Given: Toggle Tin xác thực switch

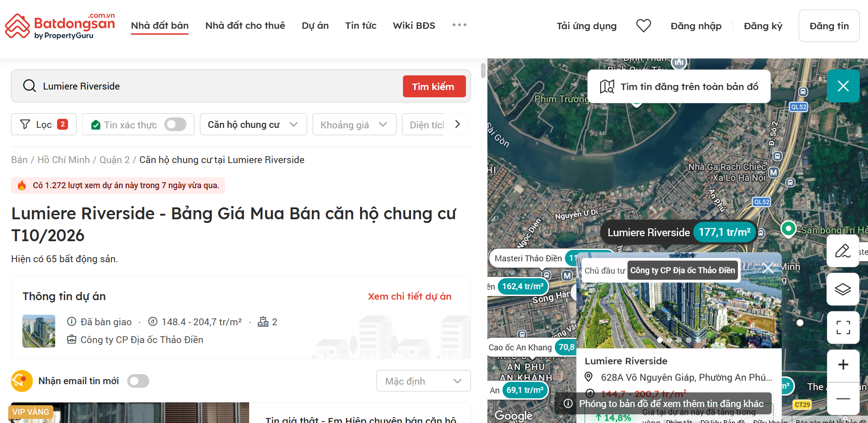Looking at the screenshot, I should coord(175,124).
